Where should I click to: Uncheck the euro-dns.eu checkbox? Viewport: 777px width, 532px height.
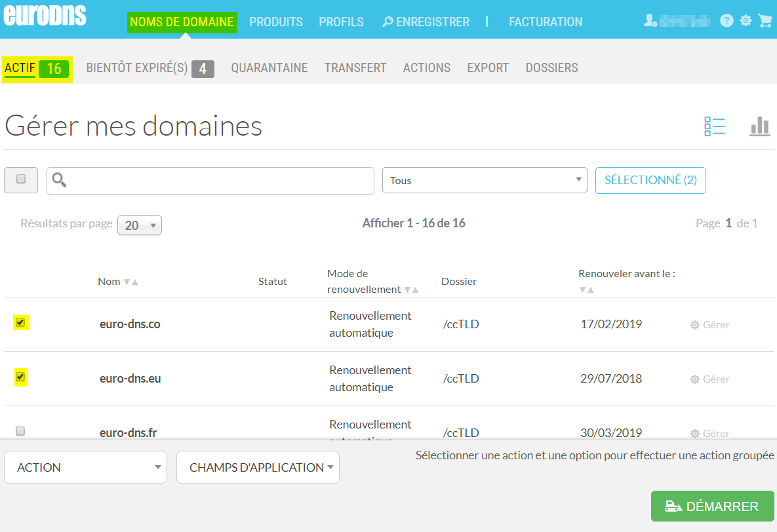20,377
